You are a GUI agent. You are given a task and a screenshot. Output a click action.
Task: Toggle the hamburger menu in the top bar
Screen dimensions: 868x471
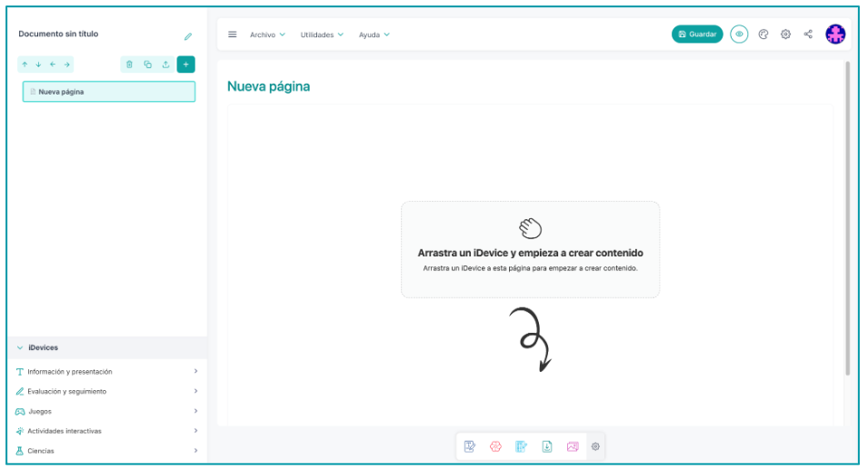click(232, 35)
